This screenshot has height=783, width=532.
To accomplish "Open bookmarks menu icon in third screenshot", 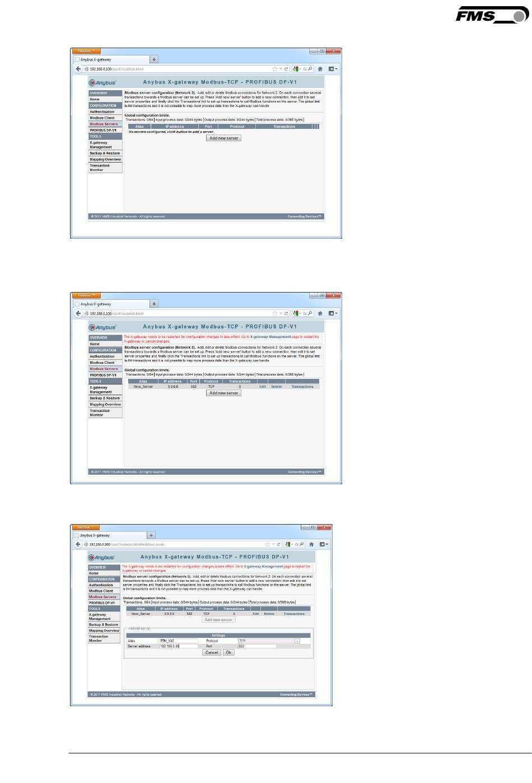I will click(x=324, y=544).
